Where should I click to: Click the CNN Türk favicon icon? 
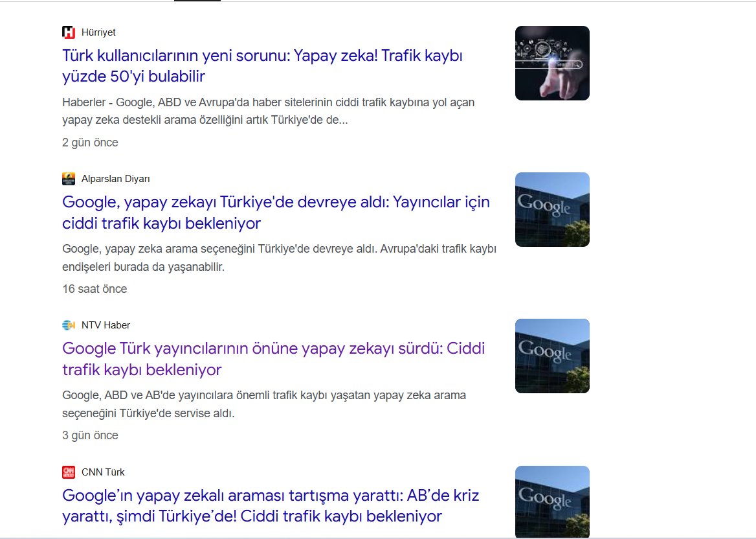[x=69, y=472]
